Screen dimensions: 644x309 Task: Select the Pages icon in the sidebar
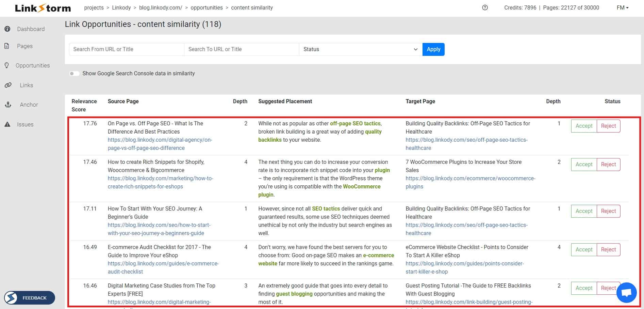click(x=7, y=46)
